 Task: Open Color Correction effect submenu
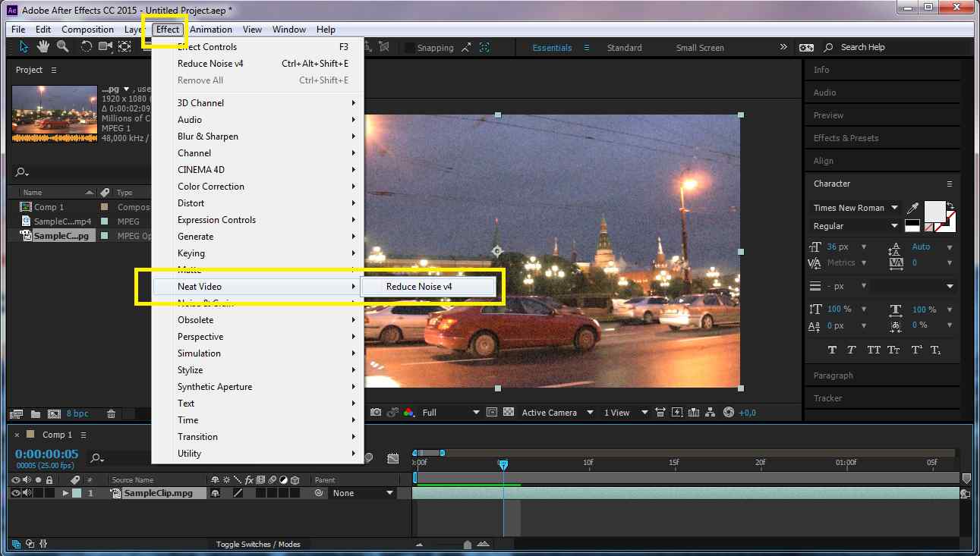coord(258,187)
